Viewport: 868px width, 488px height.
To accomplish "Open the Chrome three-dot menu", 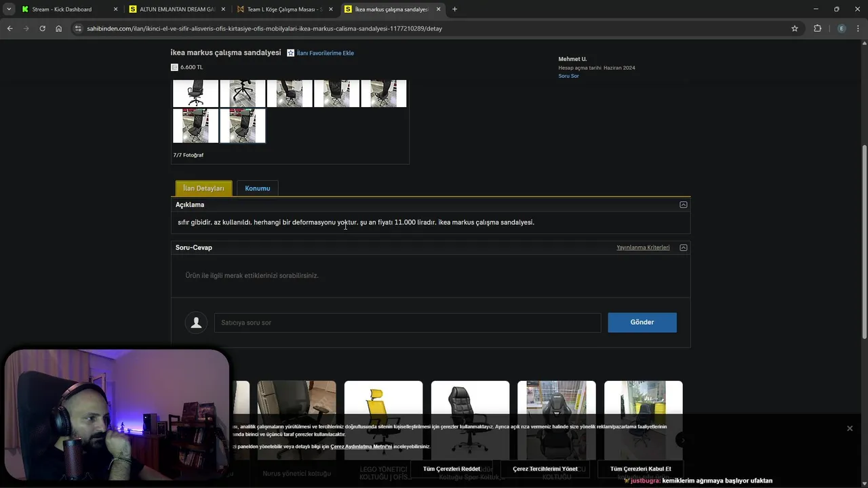I will (x=858, y=28).
